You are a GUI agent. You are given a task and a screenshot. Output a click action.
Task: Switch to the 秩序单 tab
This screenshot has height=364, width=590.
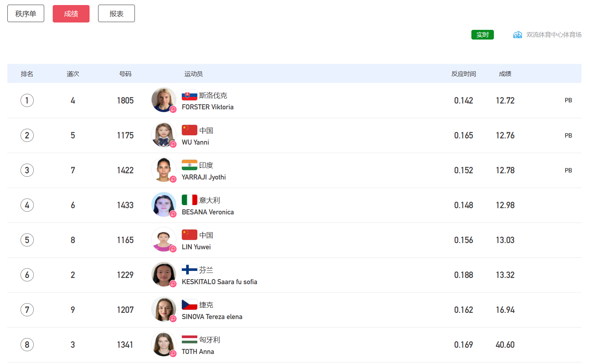coord(26,14)
